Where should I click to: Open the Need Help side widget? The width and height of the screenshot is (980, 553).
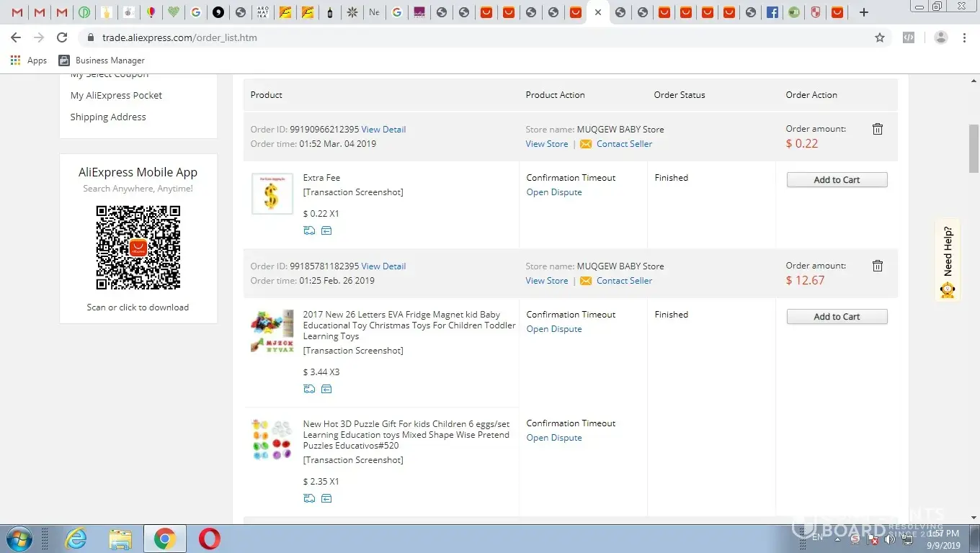tap(948, 261)
